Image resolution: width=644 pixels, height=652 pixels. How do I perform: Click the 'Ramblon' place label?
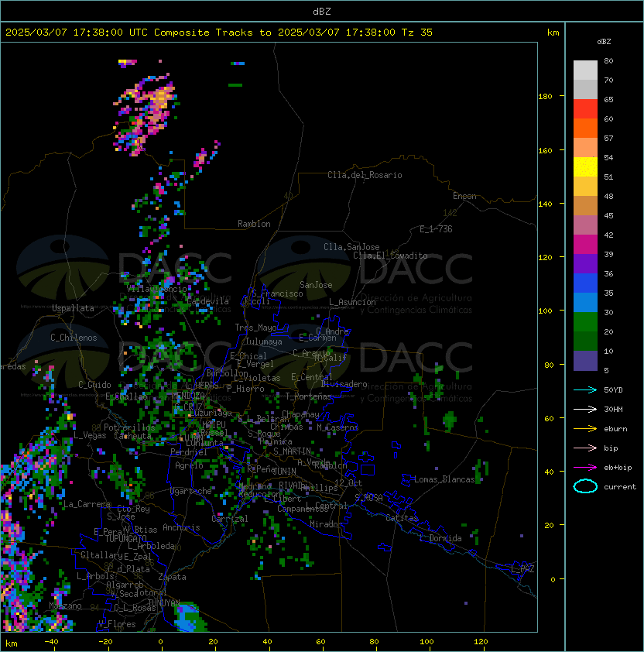(254, 224)
